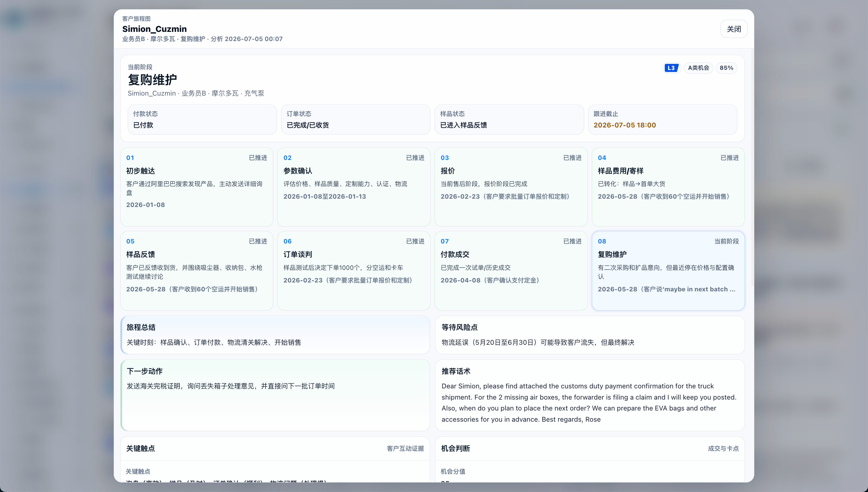Click date range 2026-01-08至2026-01-13
The image size is (868, 492).
[x=325, y=196]
